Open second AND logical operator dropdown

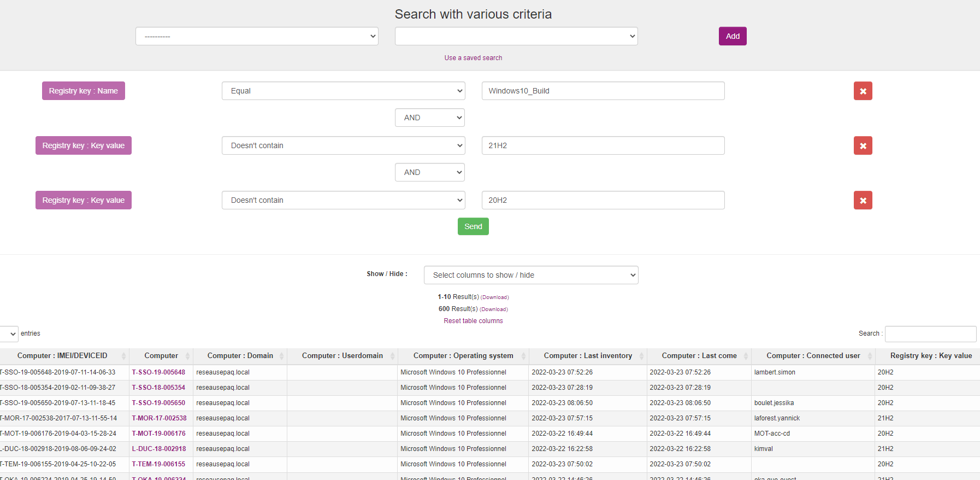click(x=430, y=172)
